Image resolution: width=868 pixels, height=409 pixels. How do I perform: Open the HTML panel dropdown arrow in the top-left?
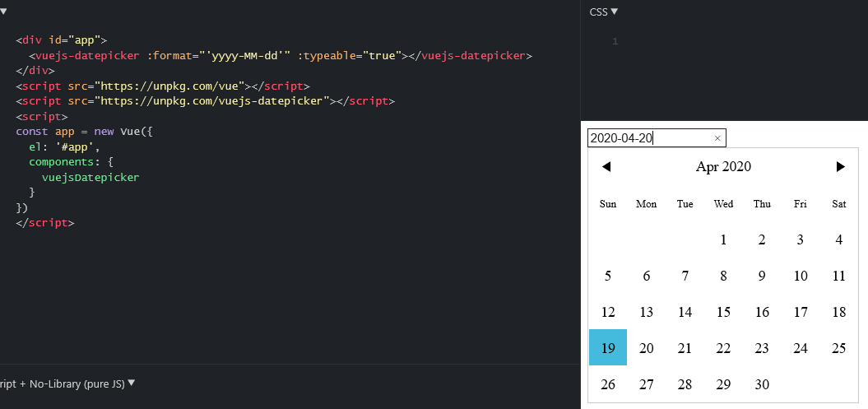pos(2,11)
